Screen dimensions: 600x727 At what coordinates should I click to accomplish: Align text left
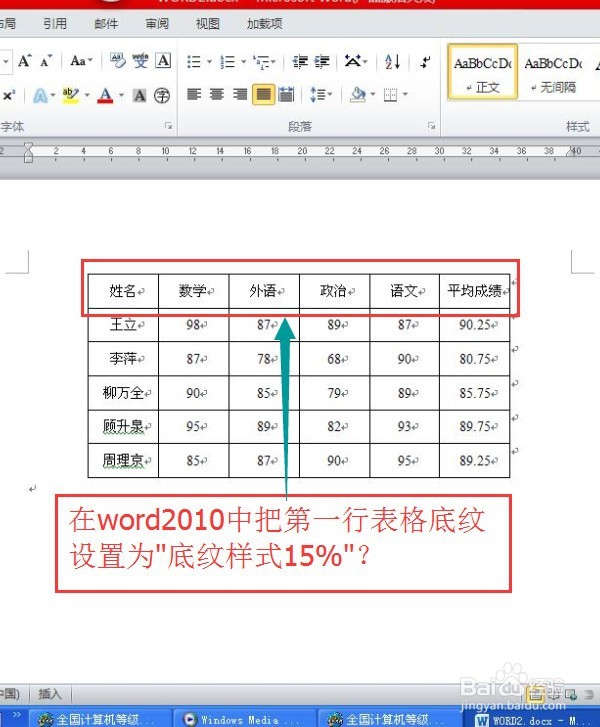[194, 95]
